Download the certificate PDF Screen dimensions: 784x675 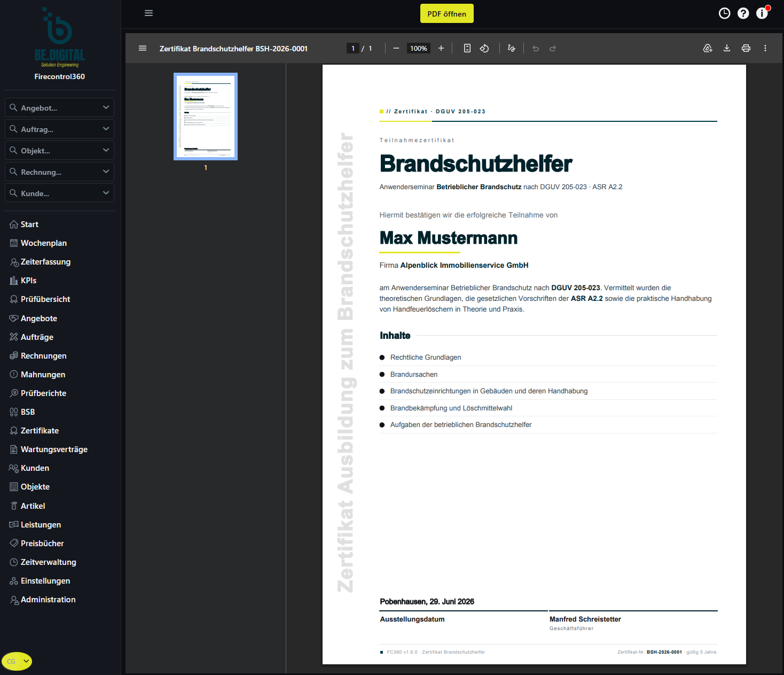[x=727, y=48]
